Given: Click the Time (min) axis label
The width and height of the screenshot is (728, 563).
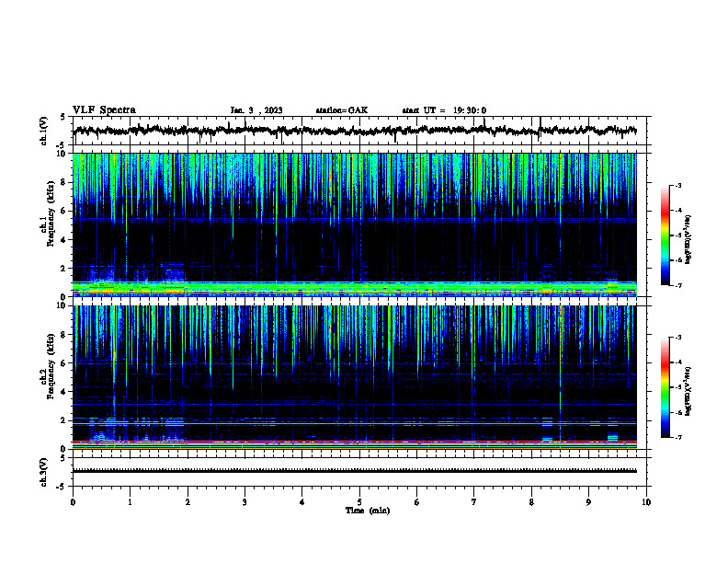Looking at the screenshot, I should pyautogui.click(x=368, y=511).
